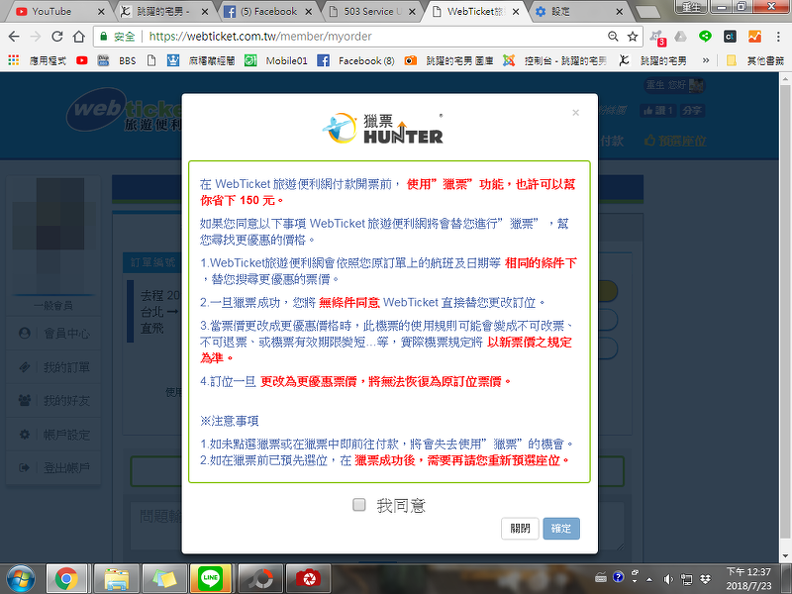Click the webticket logo
792x594 pixels.
124,110
